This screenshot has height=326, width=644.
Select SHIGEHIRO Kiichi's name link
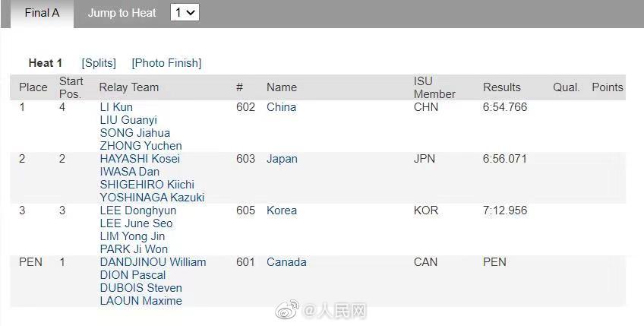coord(147,185)
